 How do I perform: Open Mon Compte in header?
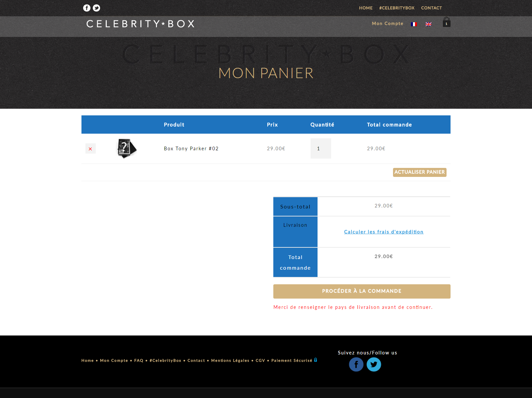[x=388, y=24]
